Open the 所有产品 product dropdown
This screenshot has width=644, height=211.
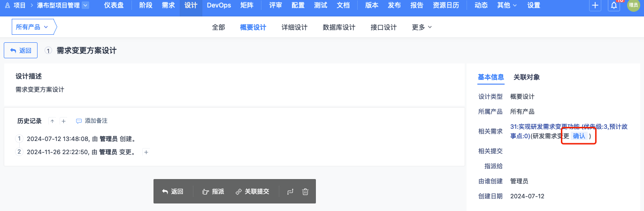click(32, 27)
